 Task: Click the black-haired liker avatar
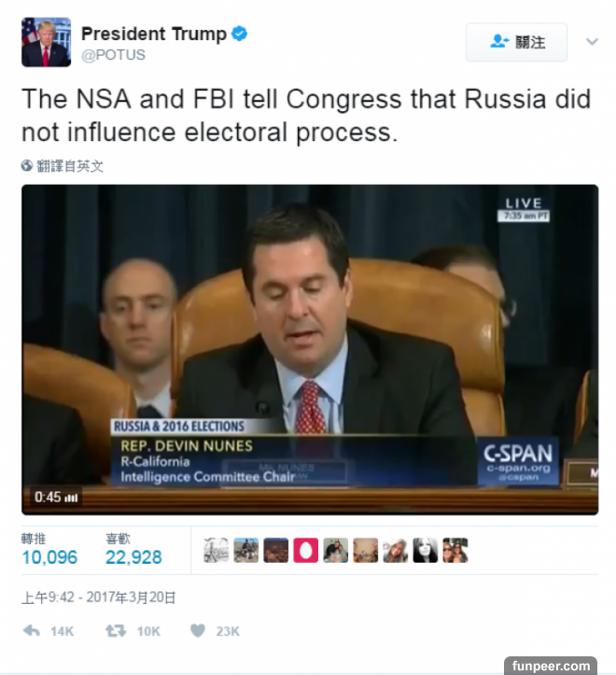[426, 550]
